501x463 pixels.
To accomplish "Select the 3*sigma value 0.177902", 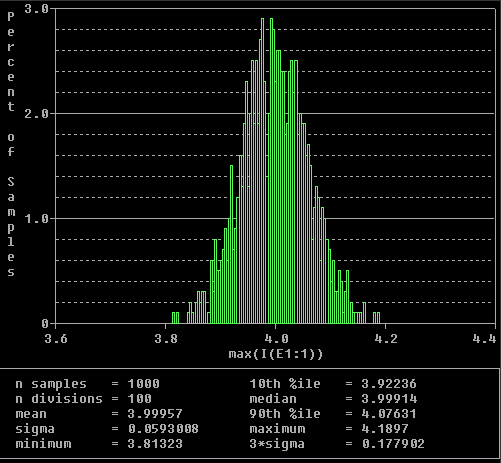I will (x=393, y=444).
